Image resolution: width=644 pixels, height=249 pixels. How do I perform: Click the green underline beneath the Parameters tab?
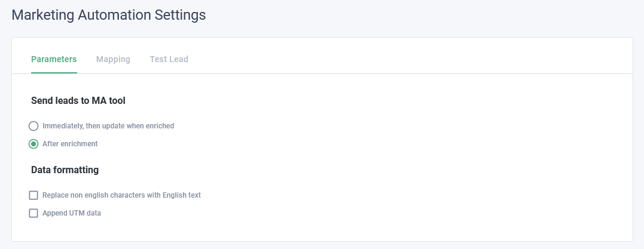[54, 72]
